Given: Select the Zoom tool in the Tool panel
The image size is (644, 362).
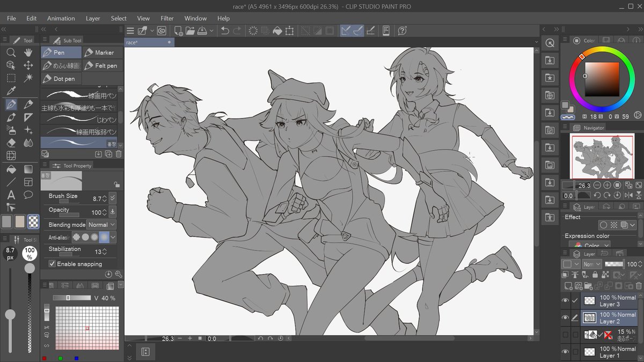Looking at the screenshot, I should 11,54.
